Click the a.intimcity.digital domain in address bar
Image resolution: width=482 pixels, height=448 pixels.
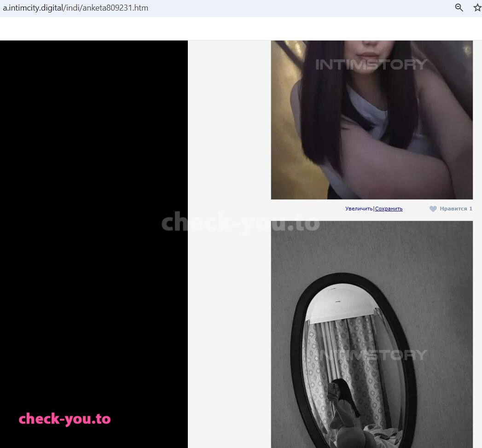(x=33, y=8)
